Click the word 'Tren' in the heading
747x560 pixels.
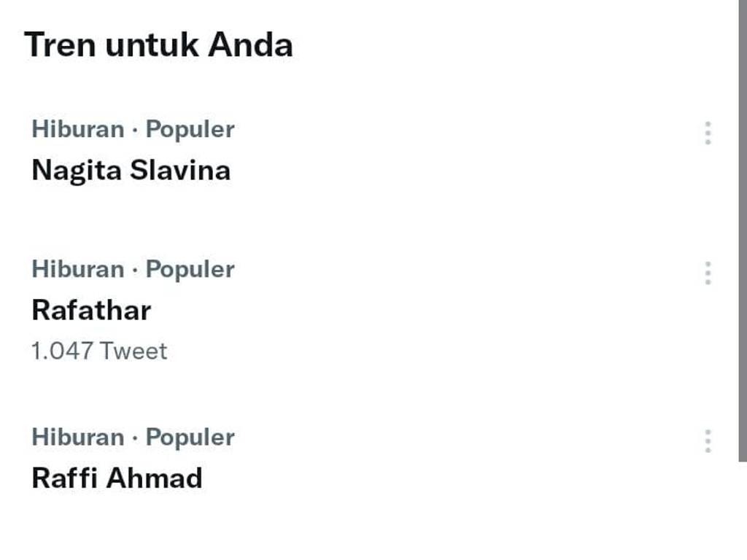pyautogui.click(x=60, y=45)
